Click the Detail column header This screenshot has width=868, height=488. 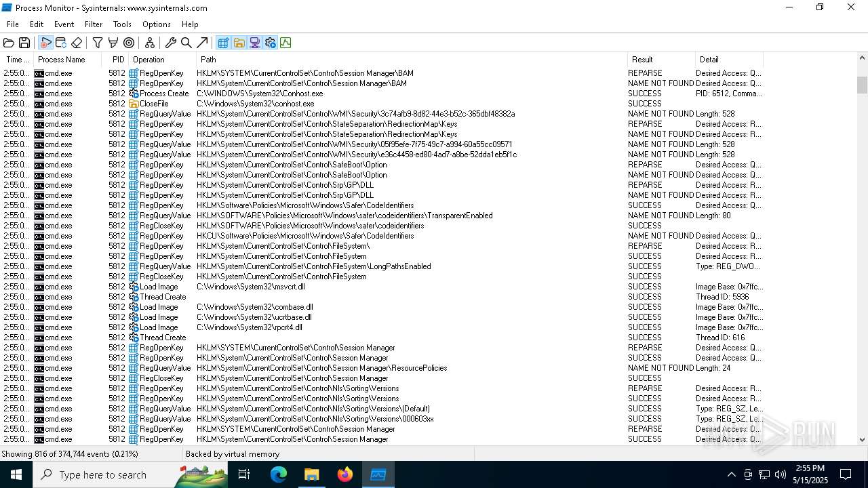[x=729, y=60]
